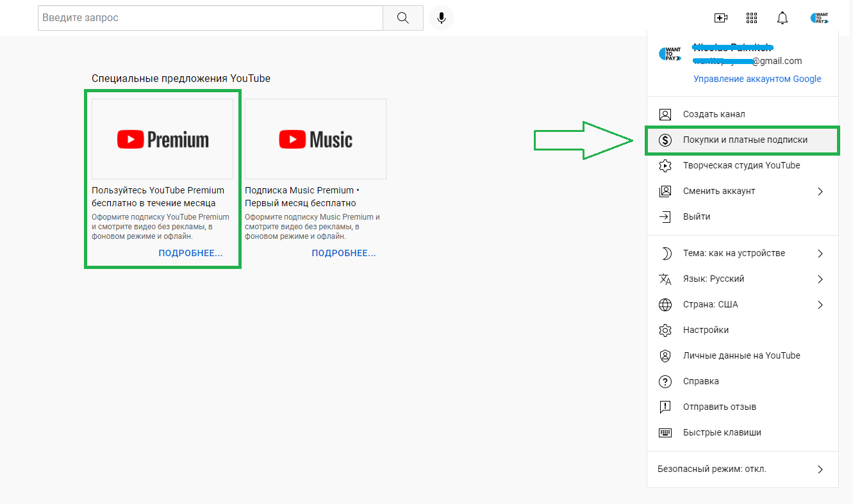Click the Введите запрос search field
Image resolution: width=853 pixels, height=504 pixels.
click(x=210, y=18)
